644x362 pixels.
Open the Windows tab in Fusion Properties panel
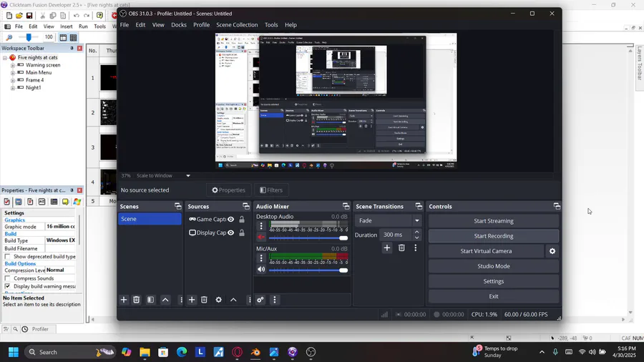pyautogui.click(x=77, y=202)
